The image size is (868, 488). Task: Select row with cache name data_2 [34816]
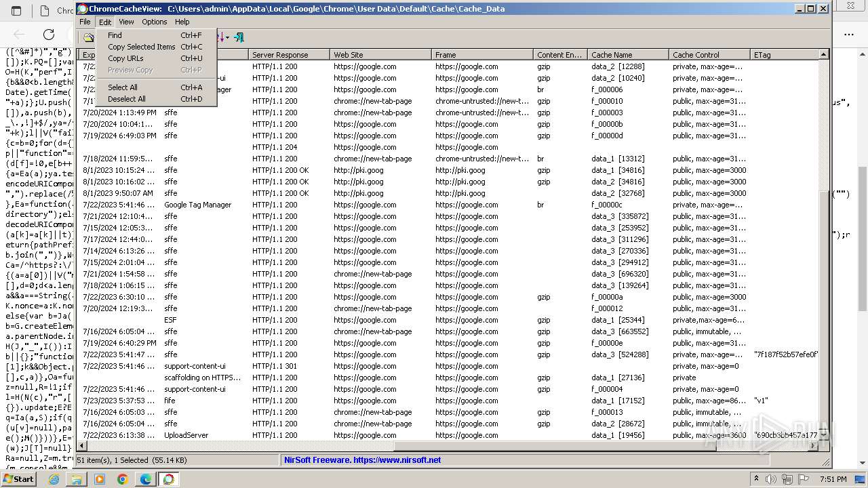pyautogui.click(x=449, y=182)
